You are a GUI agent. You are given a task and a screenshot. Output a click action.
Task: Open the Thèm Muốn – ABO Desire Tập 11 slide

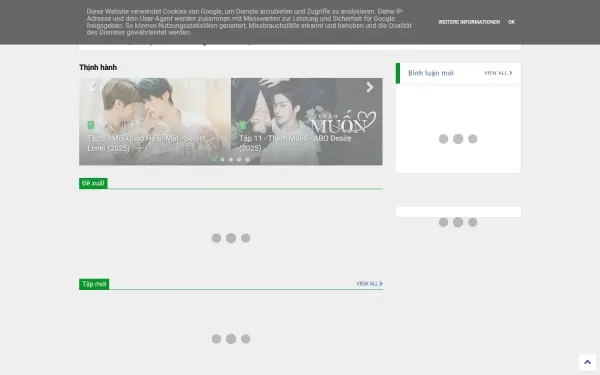[307, 122]
